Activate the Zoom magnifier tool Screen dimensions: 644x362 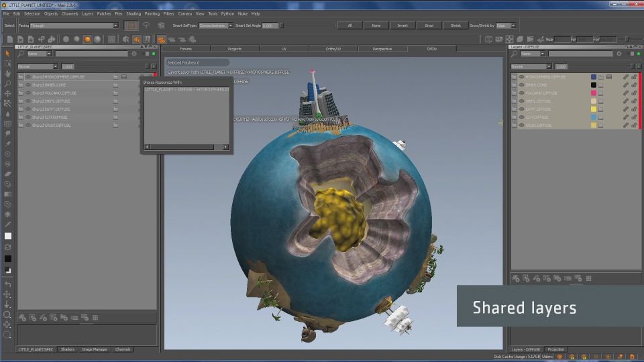(x=7, y=84)
